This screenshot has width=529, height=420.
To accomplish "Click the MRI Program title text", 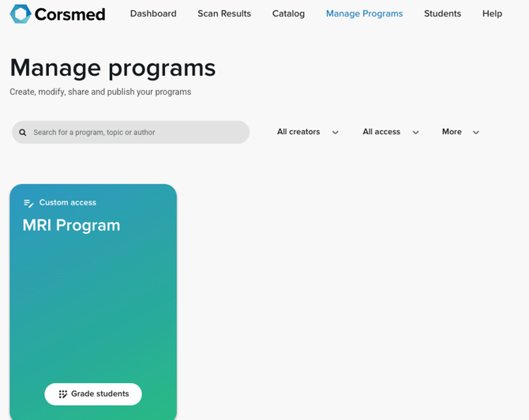I will (71, 225).
